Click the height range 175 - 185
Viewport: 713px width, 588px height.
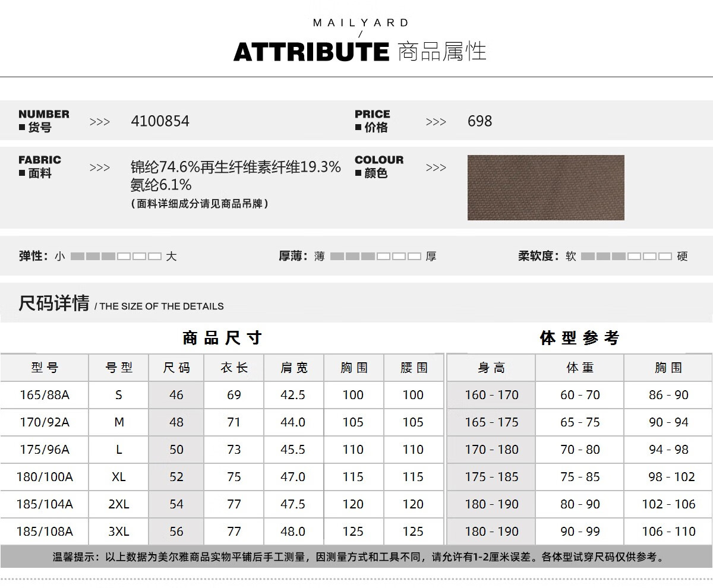tap(491, 477)
